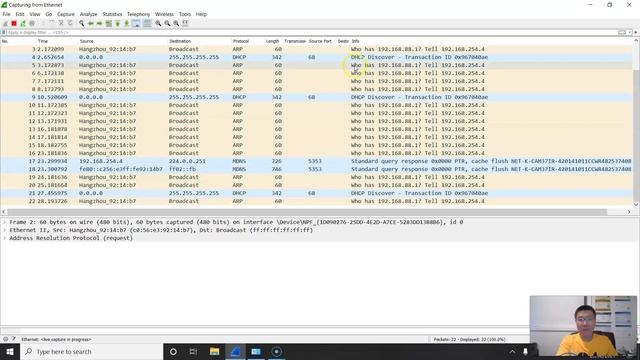Click the Zoom out text toolbar icon
Screen dimensions: 640x360
click(167, 24)
